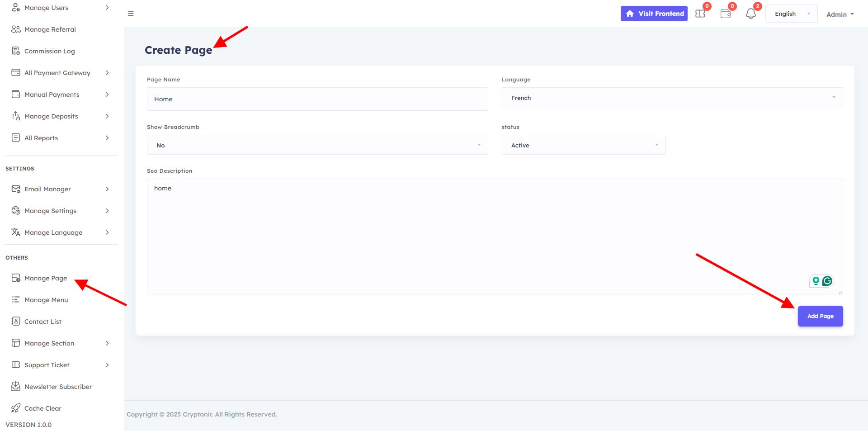Expand the Support Ticket chevron
Screen dimensions: 868x431
107,365
